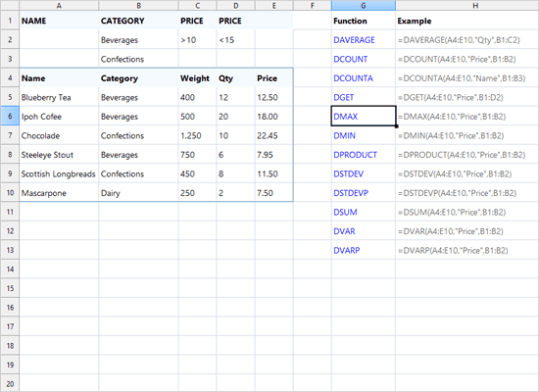This screenshot has width=539, height=392.
Task: Click the uppercase CATEGORY header cell
Action: [138, 21]
